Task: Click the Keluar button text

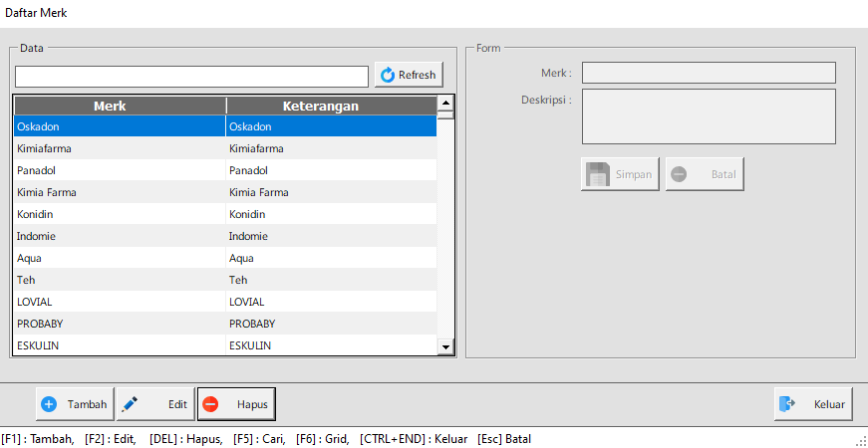Action: (x=829, y=404)
